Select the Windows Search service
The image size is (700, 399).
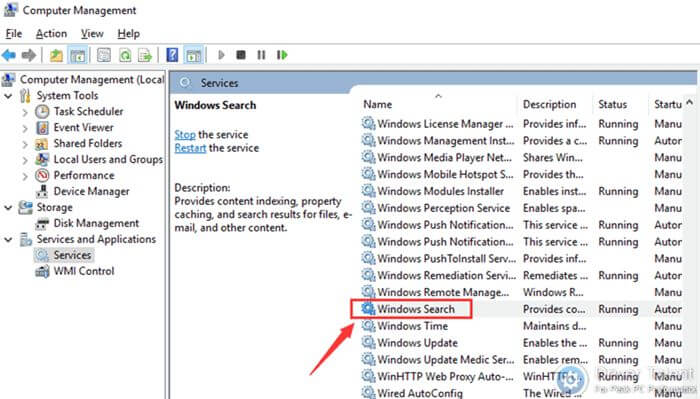[521, 309]
